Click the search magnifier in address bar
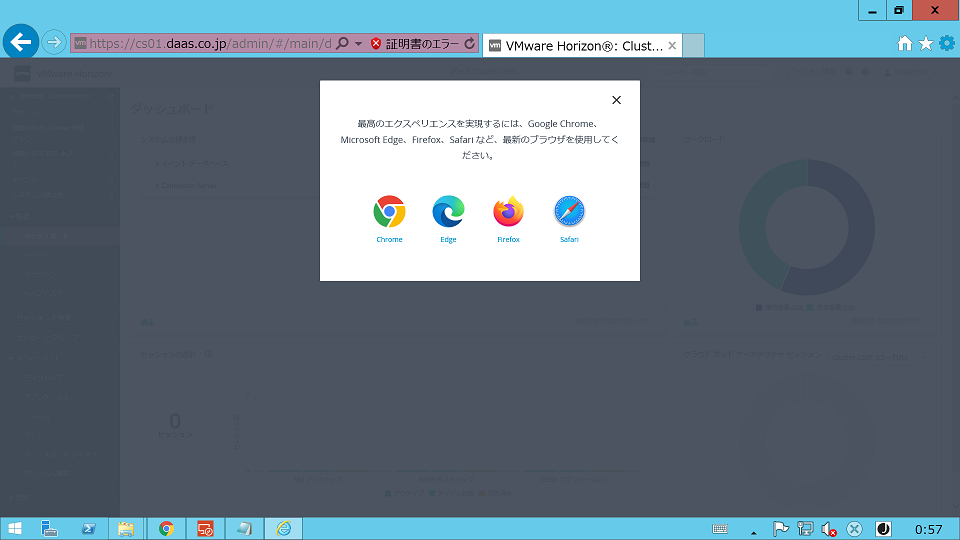Screen dimensions: 960x540 pos(343,43)
